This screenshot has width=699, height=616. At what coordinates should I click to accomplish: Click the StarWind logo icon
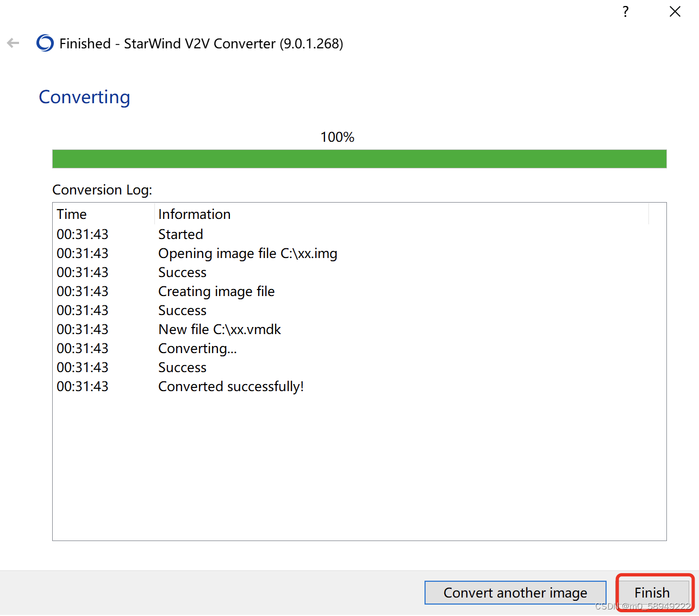[x=45, y=43]
